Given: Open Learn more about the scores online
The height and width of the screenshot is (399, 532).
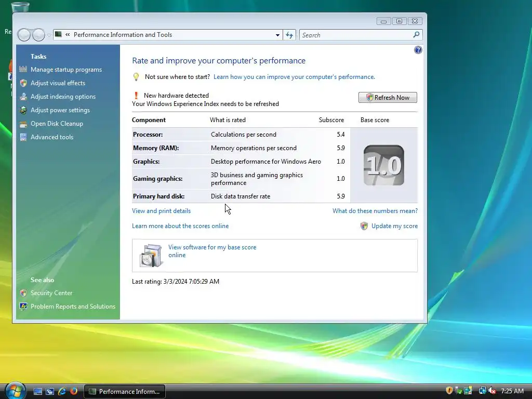Looking at the screenshot, I should 180,226.
